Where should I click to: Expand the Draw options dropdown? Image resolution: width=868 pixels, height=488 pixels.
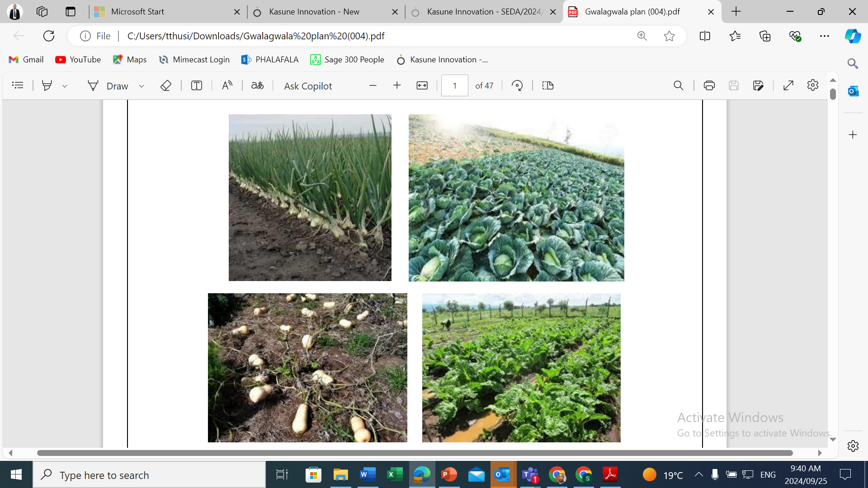tap(142, 86)
